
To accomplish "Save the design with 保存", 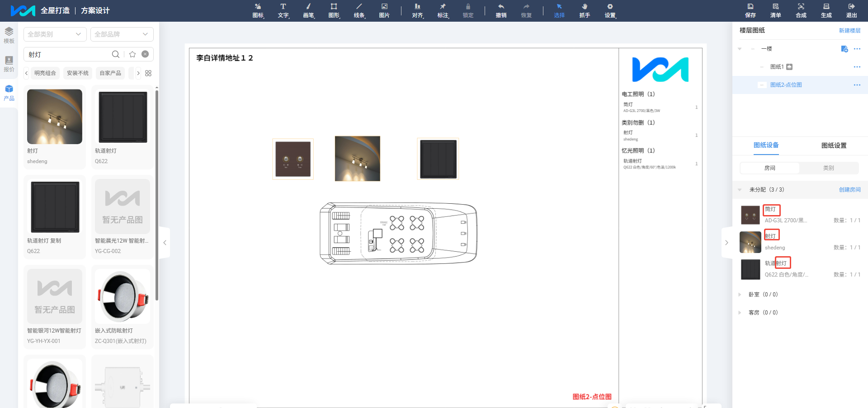I will (x=750, y=10).
